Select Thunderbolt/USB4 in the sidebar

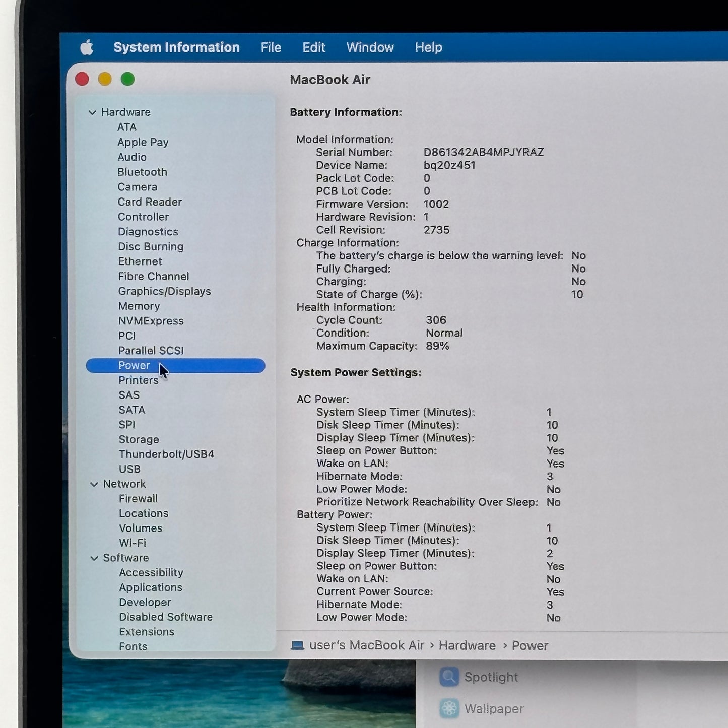click(166, 454)
